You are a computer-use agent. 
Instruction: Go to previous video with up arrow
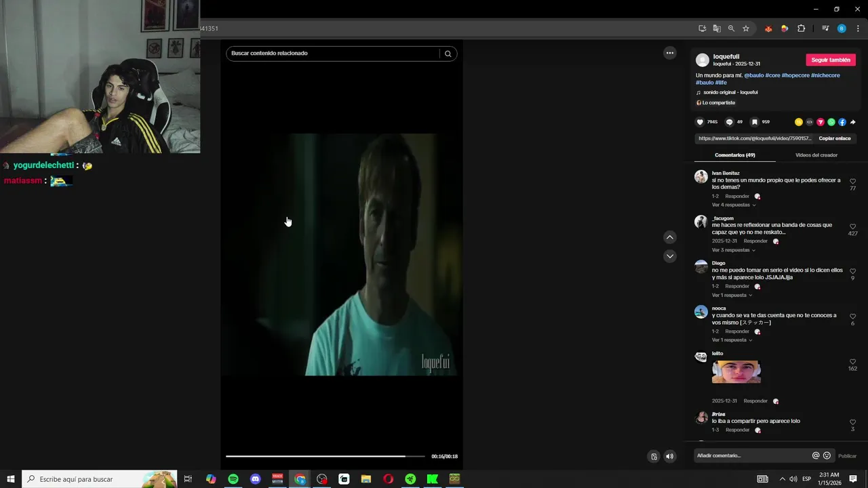670,237
